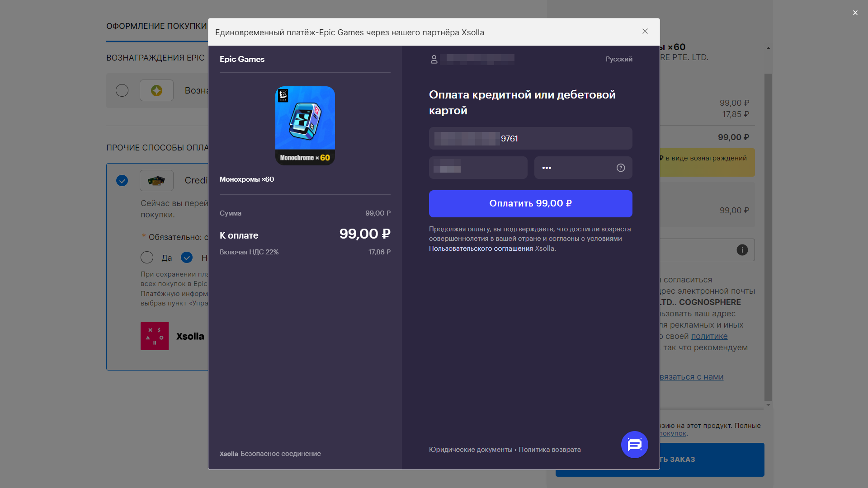Choose the 'Да' save payment option
Image resolution: width=868 pixels, height=488 pixels.
tap(147, 258)
